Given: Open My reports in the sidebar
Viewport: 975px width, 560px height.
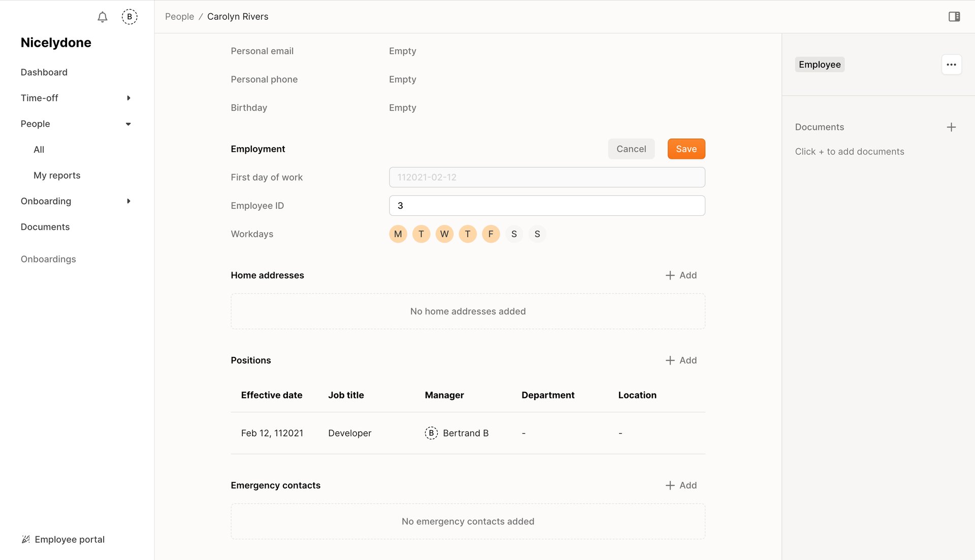Looking at the screenshot, I should (57, 175).
